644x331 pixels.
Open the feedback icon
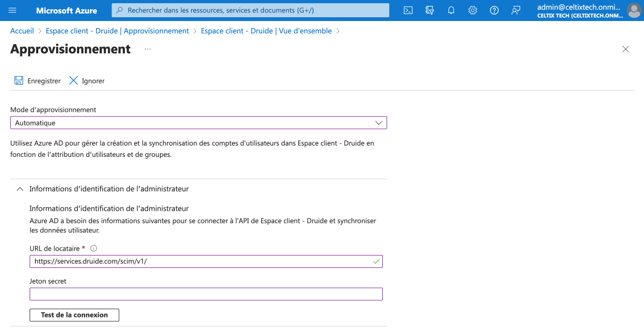pyautogui.click(x=516, y=10)
